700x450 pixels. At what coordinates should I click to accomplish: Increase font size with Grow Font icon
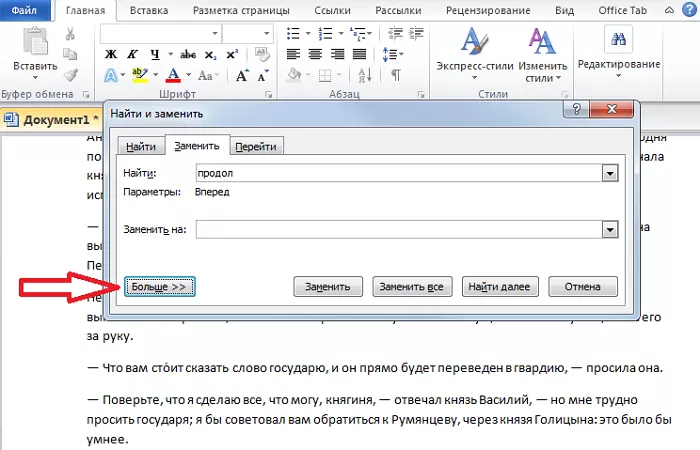[242, 75]
